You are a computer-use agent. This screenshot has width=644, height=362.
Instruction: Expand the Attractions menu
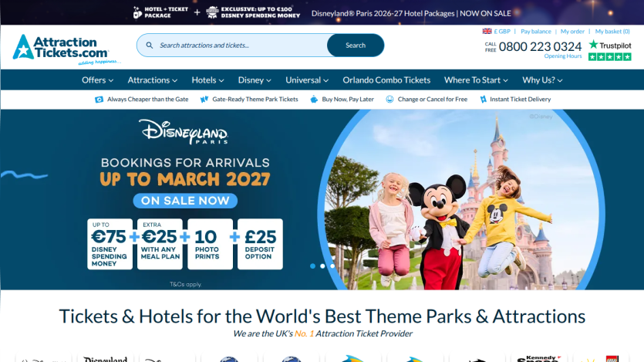coord(153,80)
